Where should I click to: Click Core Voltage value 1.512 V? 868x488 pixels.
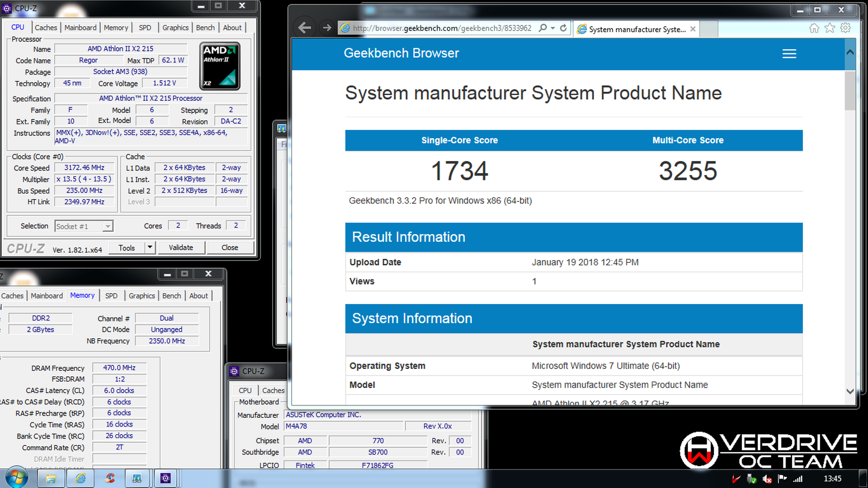tap(165, 83)
